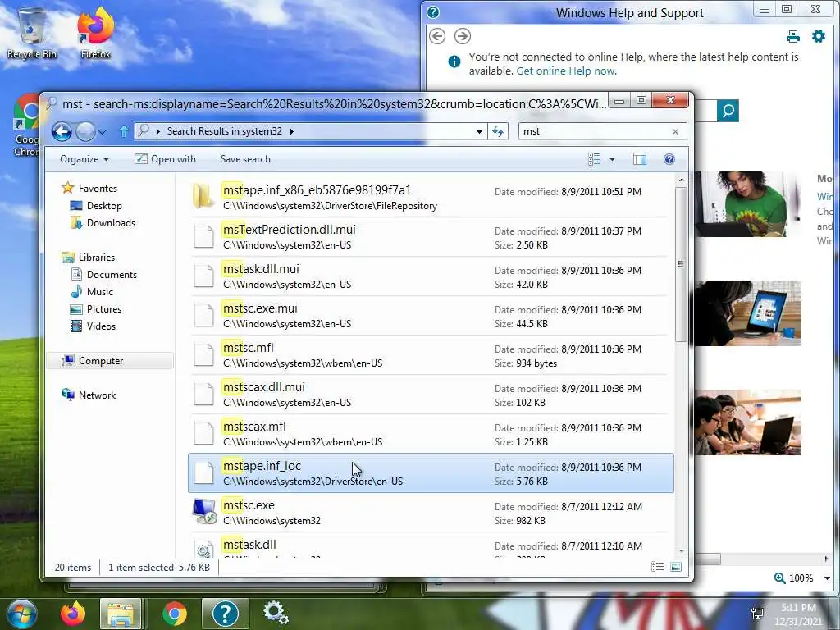Open Explorer help icon
This screenshot has height=630, width=840.
coord(669,159)
